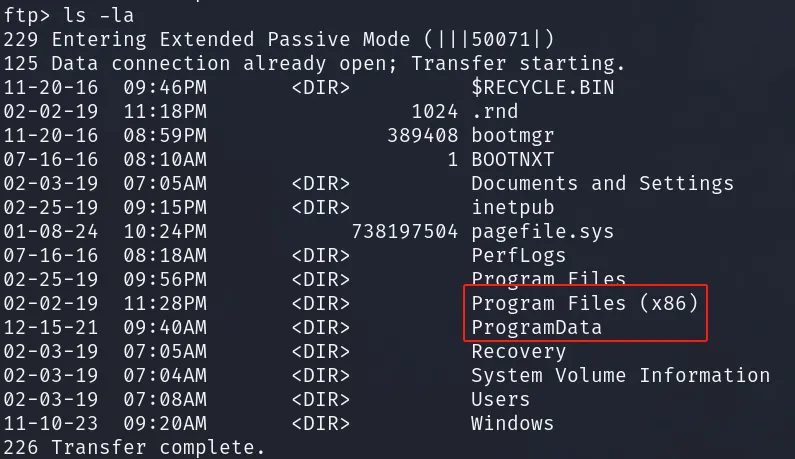
Task: Click the $RECYCLE.BIN directory name
Action: click(x=543, y=88)
